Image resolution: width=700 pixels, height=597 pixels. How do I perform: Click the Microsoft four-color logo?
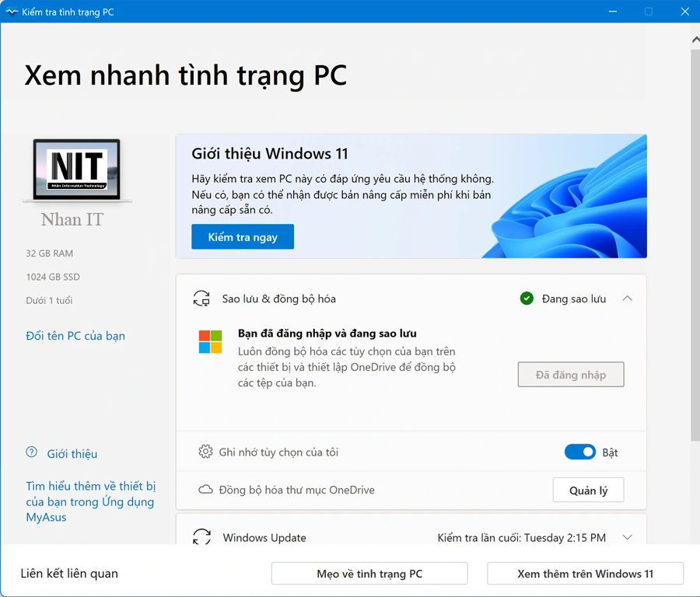[x=210, y=342]
